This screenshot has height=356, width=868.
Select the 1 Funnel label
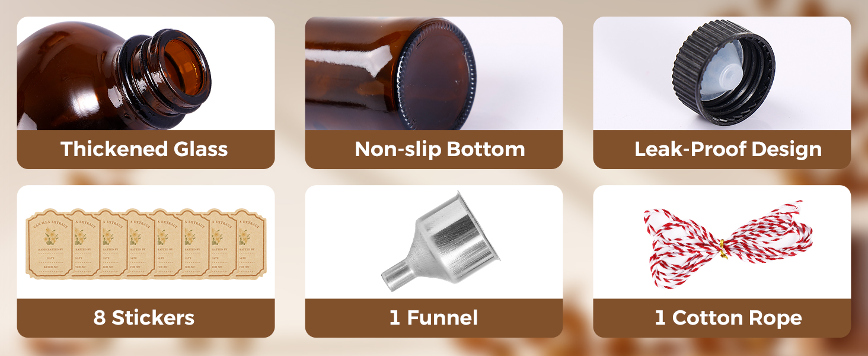(433, 317)
